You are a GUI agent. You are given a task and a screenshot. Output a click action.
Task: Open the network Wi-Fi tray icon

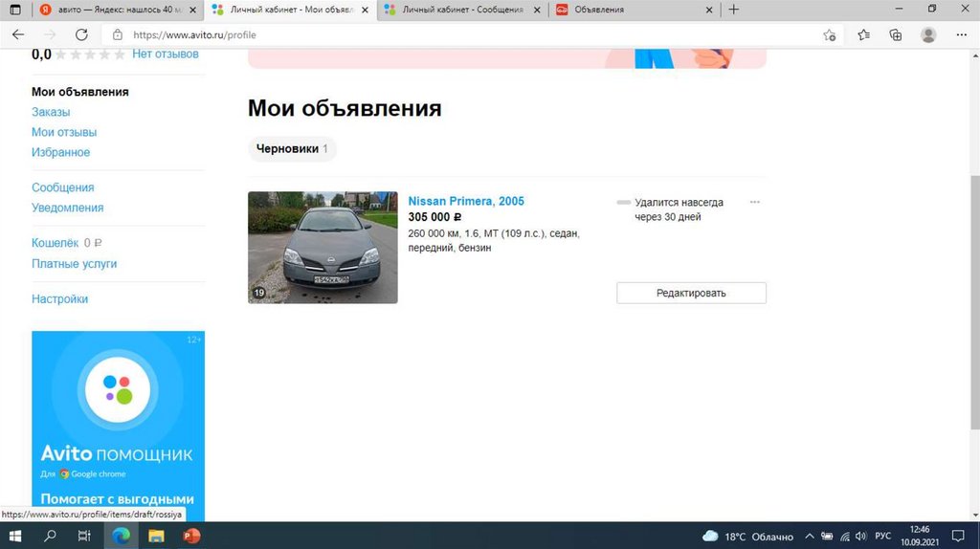click(845, 537)
